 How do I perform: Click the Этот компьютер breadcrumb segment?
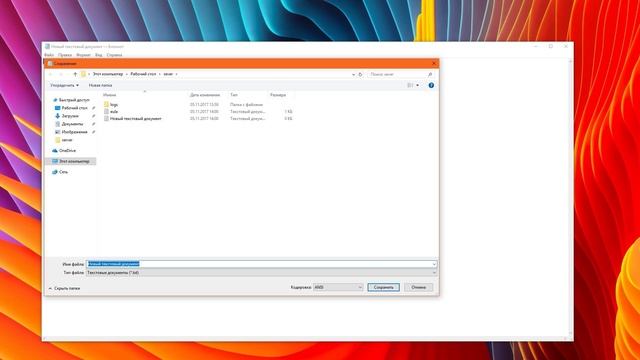pos(108,74)
